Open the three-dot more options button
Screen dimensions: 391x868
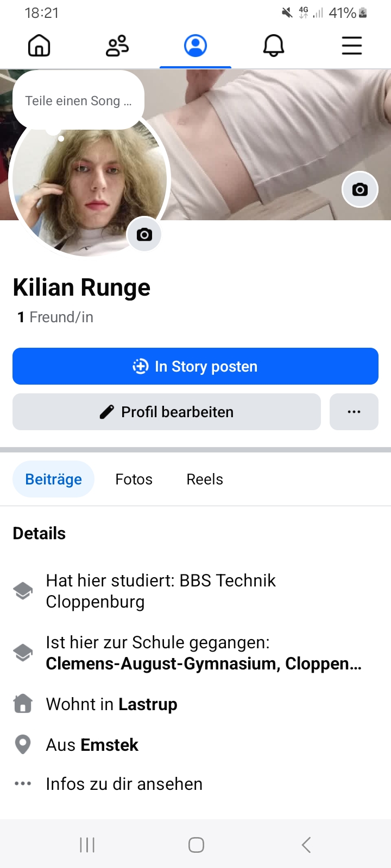pos(354,412)
